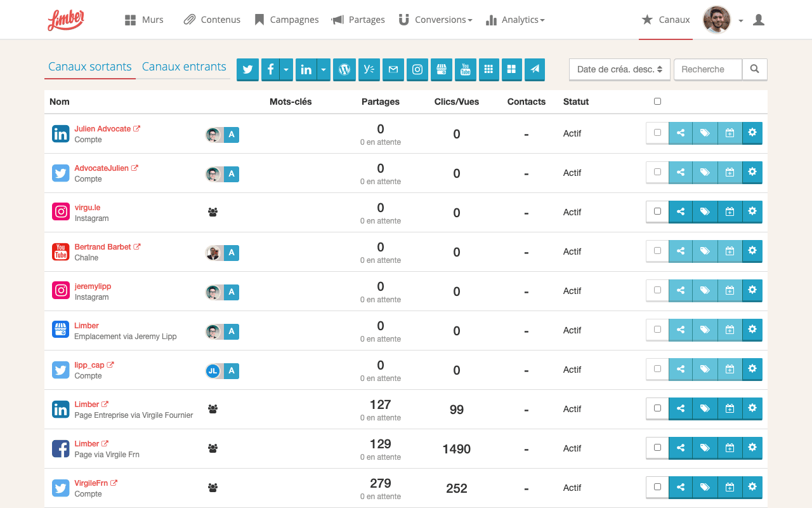The height and width of the screenshot is (508, 812).
Task: Open the sort dropdown Date de créa. desc.
Action: click(619, 69)
